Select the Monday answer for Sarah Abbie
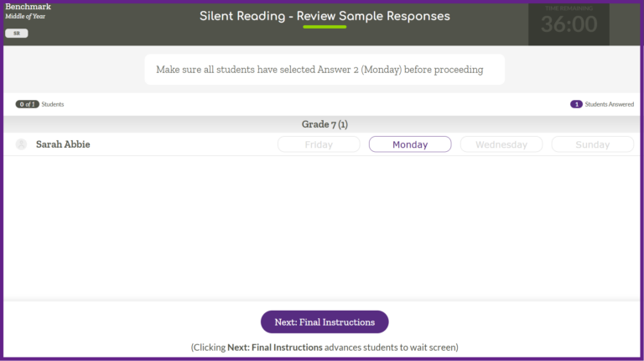644x361 pixels. tap(410, 144)
